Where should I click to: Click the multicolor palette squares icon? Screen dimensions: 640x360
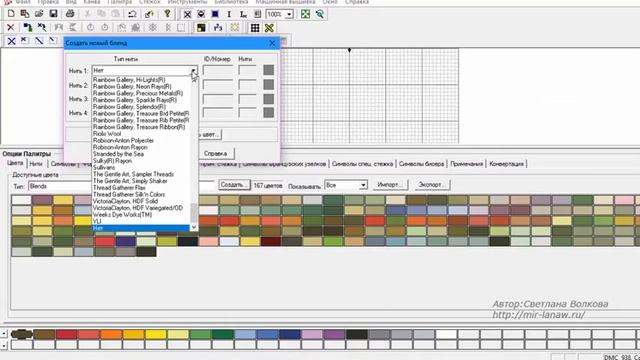(201, 28)
